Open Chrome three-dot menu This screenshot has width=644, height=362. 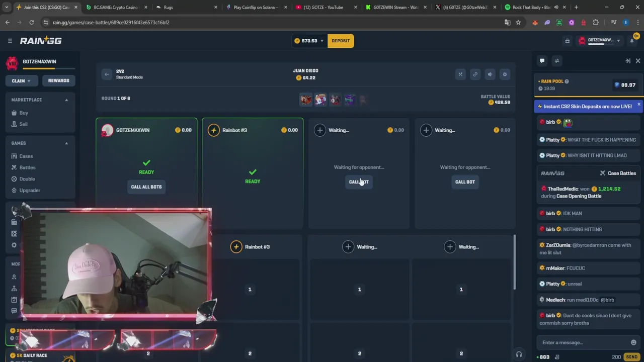[x=637, y=22]
